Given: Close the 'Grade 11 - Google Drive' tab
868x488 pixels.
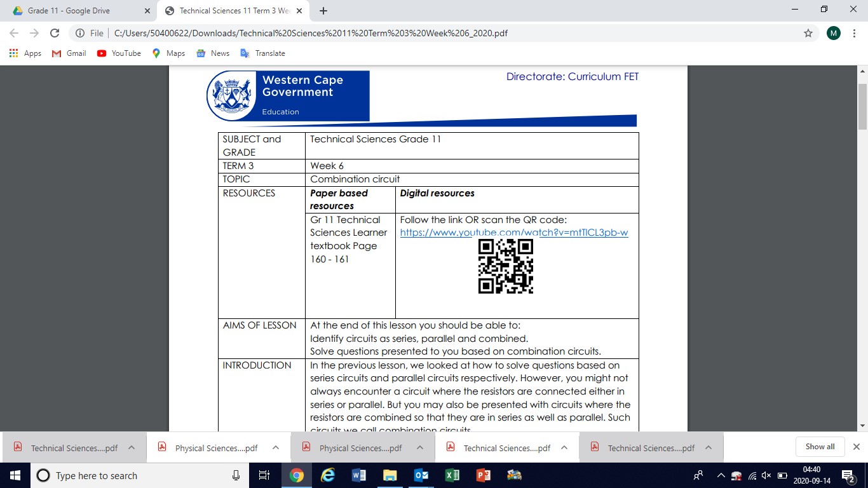Looking at the screenshot, I should (147, 11).
